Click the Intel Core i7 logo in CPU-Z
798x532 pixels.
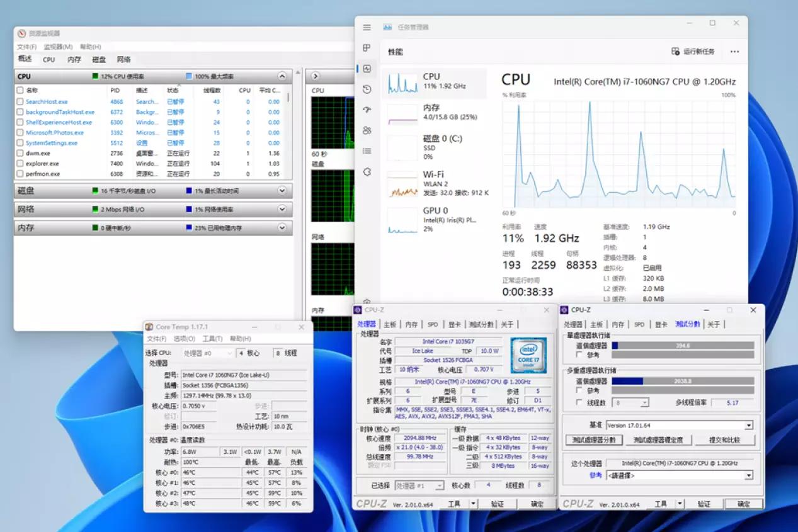pos(528,356)
